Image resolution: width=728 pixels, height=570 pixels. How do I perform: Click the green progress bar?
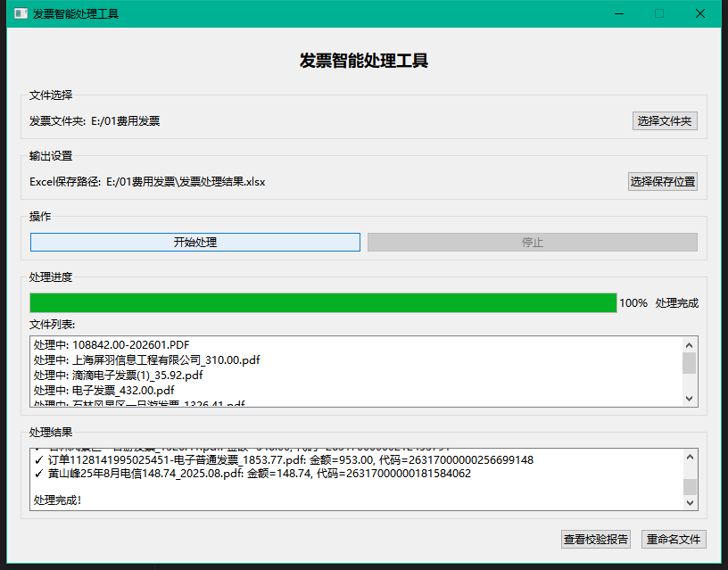point(323,303)
